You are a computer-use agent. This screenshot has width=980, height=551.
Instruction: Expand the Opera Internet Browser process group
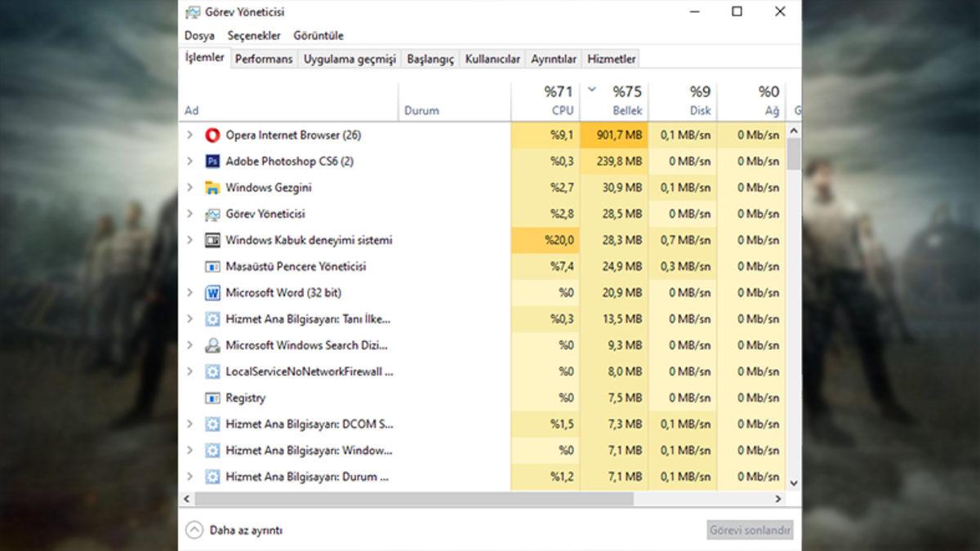click(189, 135)
